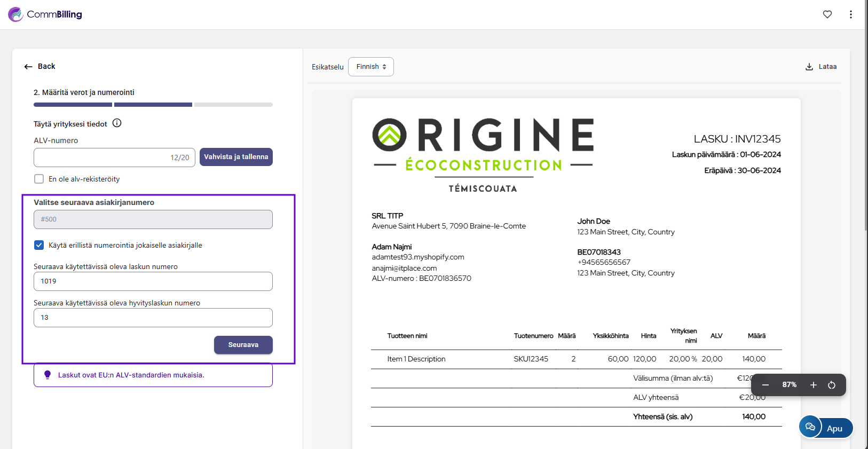Click the Apu help button
This screenshot has height=449, width=868.
tap(834, 428)
